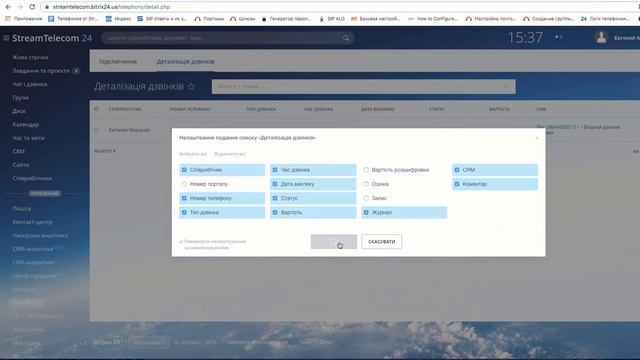Click the 15:37 clock in the header
The width and height of the screenshot is (640, 360).
click(x=525, y=38)
